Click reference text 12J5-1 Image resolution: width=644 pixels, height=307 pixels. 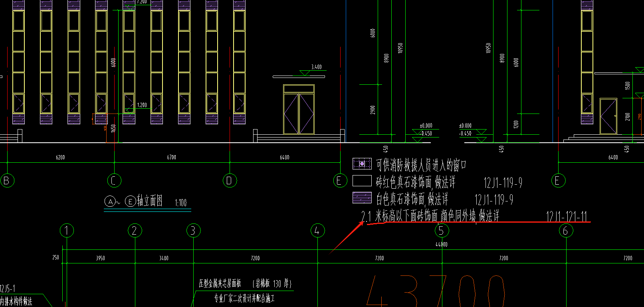point(8,289)
